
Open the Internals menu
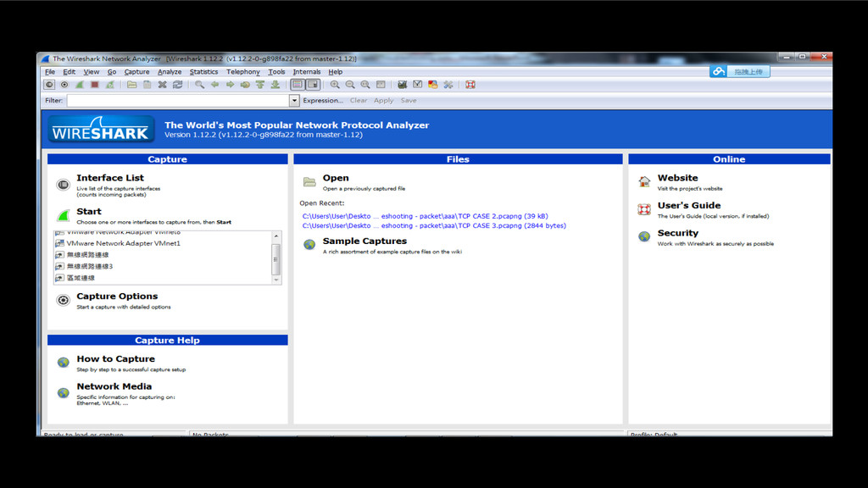(307, 72)
